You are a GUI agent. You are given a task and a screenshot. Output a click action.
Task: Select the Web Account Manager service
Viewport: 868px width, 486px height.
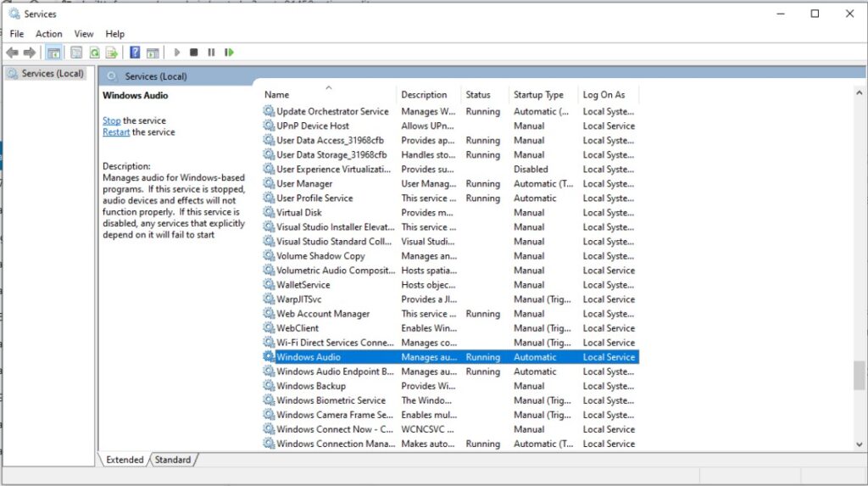click(450, 314)
